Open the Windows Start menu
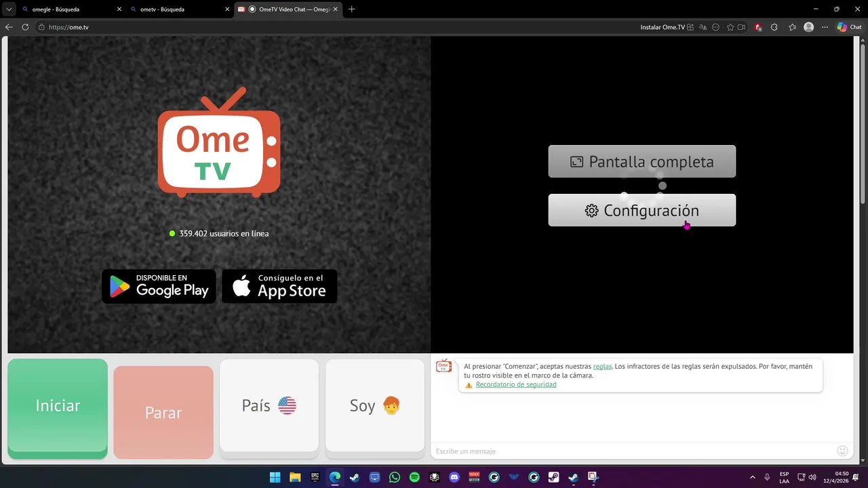This screenshot has height=488, width=868. (x=275, y=477)
